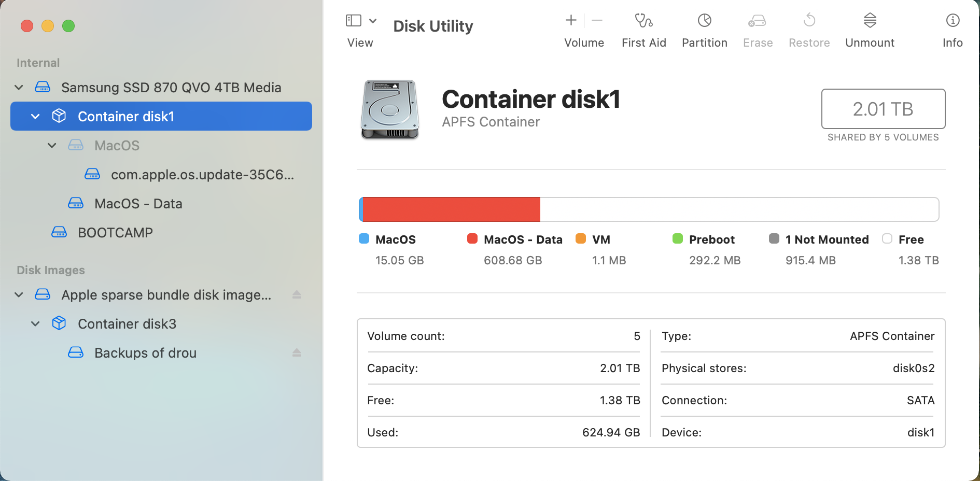Select the MacOS - Data volume

[138, 204]
